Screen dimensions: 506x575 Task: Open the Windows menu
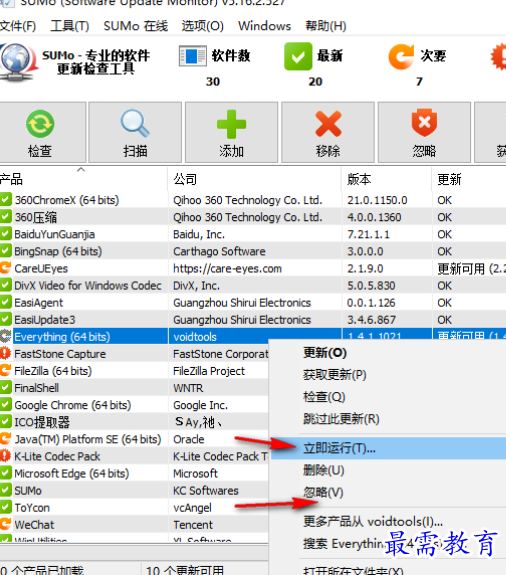[264, 26]
